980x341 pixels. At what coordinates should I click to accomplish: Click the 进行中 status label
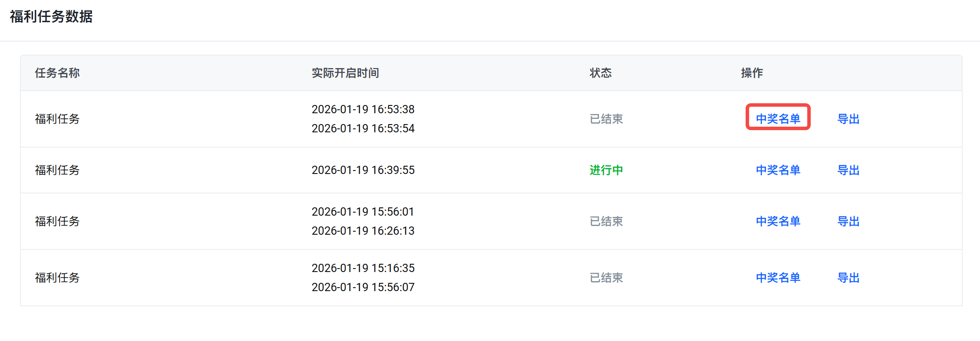point(606,170)
